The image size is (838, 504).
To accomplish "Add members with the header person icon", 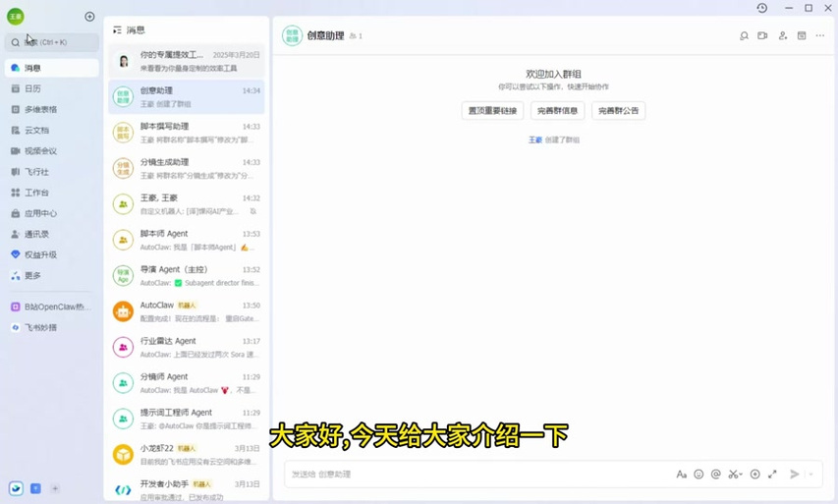I will coord(782,35).
